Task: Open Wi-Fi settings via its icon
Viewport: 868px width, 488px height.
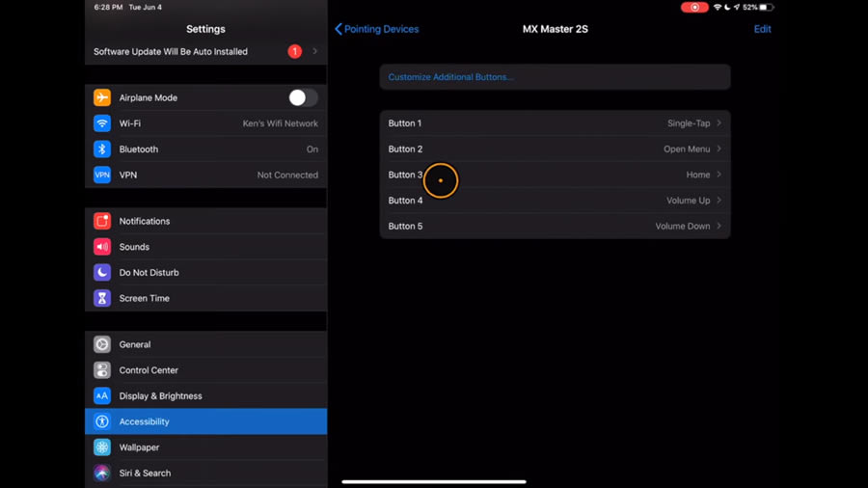Action: [102, 123]
